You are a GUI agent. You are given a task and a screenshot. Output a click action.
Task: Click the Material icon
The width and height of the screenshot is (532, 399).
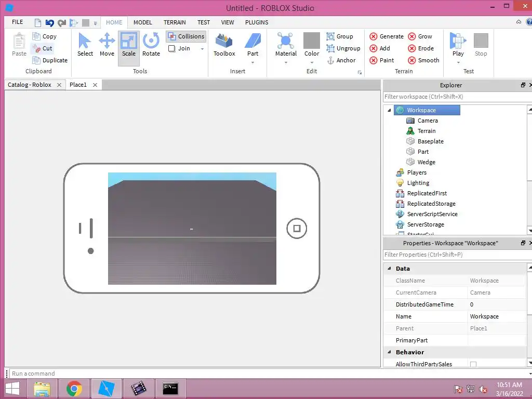286,42
